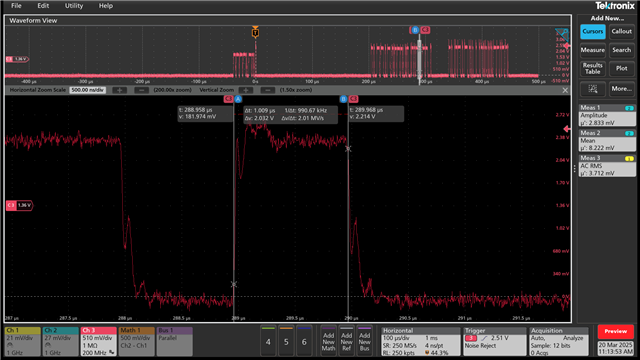Click the Horizontal Zoom Scale field
The height and width of the screenshot is (360, 640).
[x=87, y=90]
